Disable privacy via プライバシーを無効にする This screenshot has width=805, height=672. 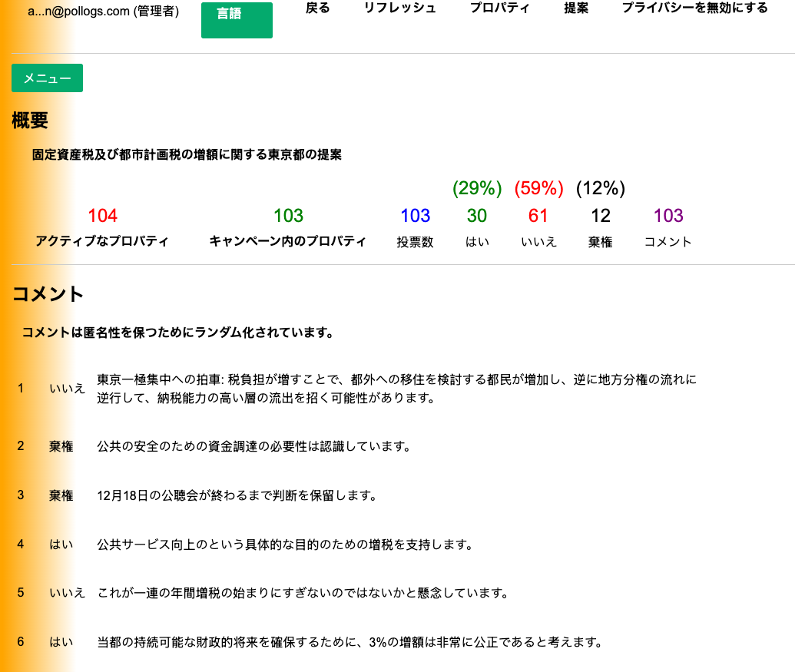694,8
